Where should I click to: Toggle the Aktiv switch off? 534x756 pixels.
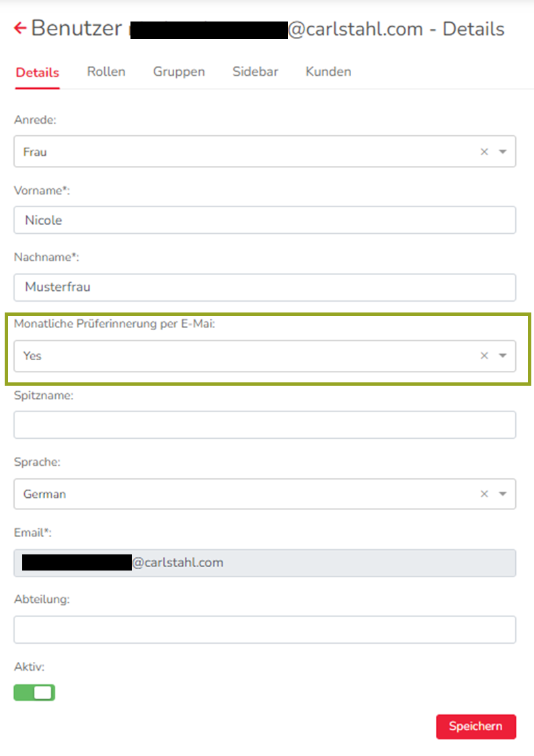pos(34,693)
